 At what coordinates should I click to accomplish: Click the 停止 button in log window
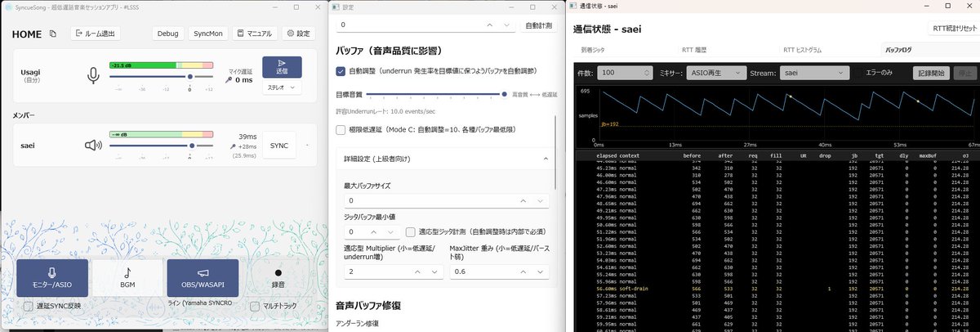[965, 73]
